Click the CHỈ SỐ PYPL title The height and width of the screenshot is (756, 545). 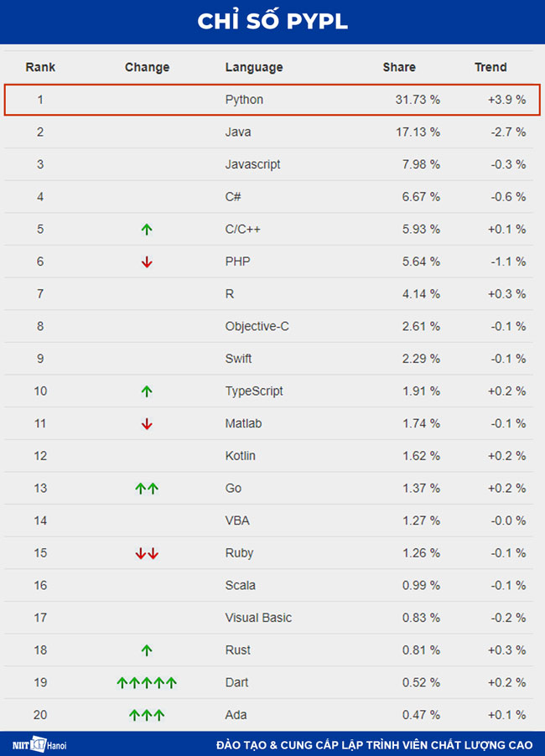pos(272,22)
